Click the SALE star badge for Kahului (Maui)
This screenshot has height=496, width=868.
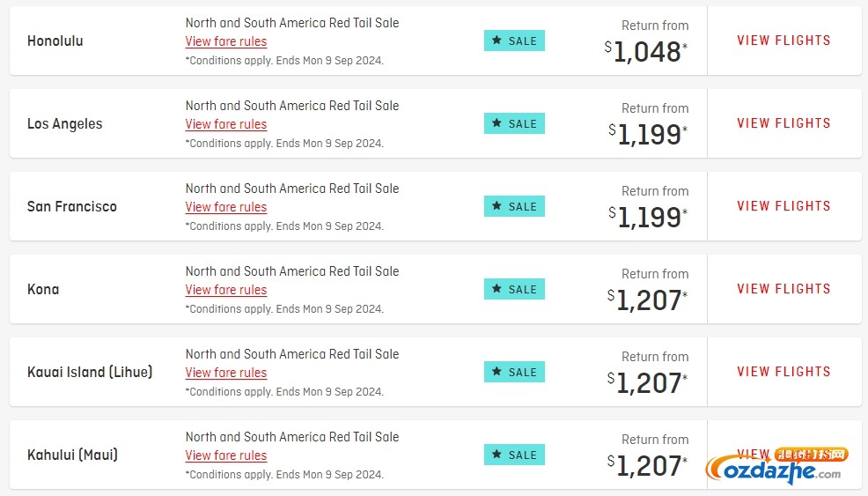pos(514,455)
